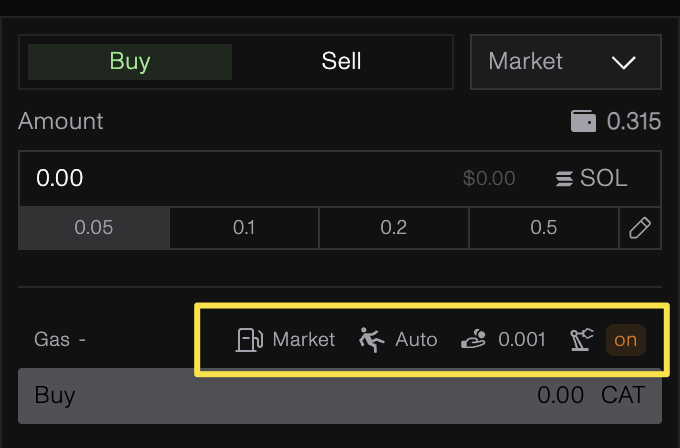Click the slippage slipping-figure icon

coord(371,340)
